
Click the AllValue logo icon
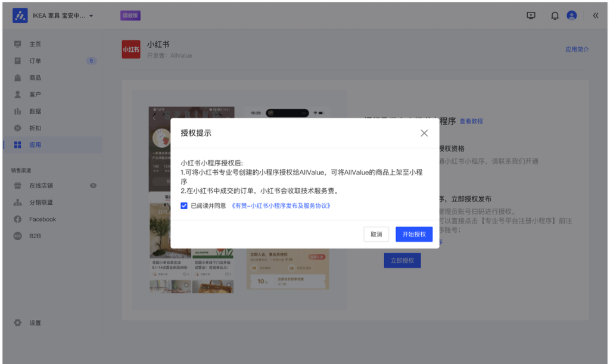pyautogui.click(x=20, y=15)
